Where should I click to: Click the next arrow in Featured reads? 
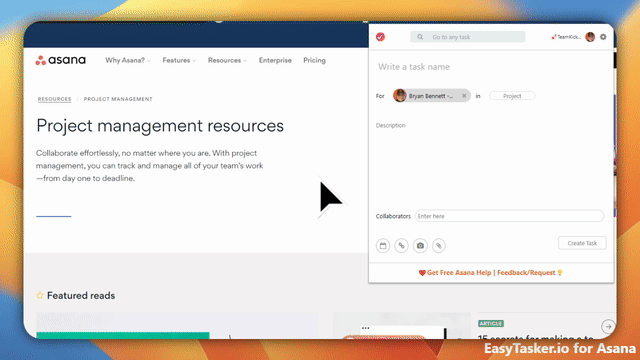(608, 327)
